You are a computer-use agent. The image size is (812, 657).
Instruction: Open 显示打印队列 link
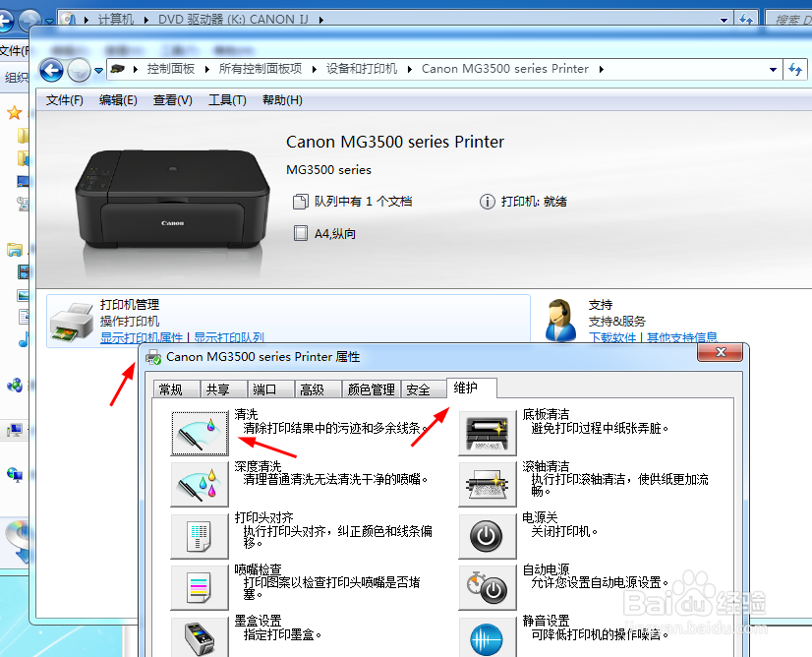229,337
